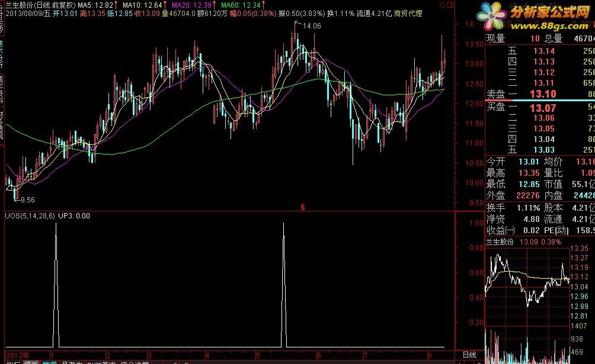Click the UP3: 0.00 indicator value

[74, 216]
